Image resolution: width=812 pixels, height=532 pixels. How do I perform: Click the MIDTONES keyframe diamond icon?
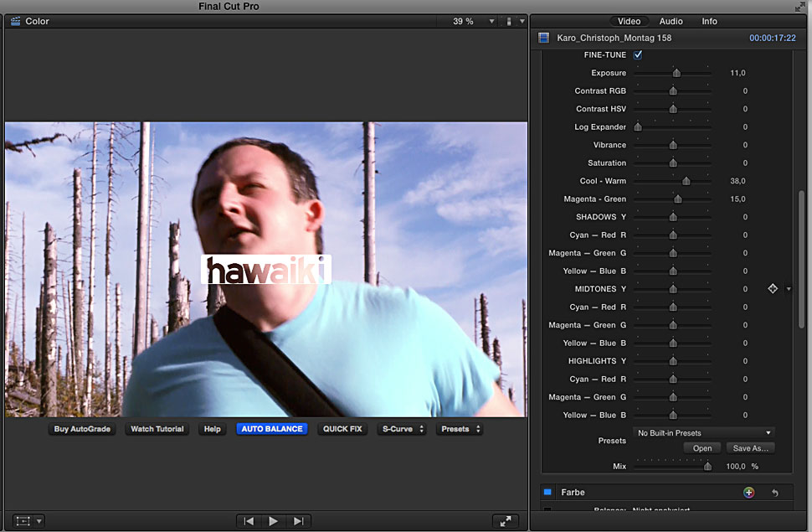click(x=773, y=289)
